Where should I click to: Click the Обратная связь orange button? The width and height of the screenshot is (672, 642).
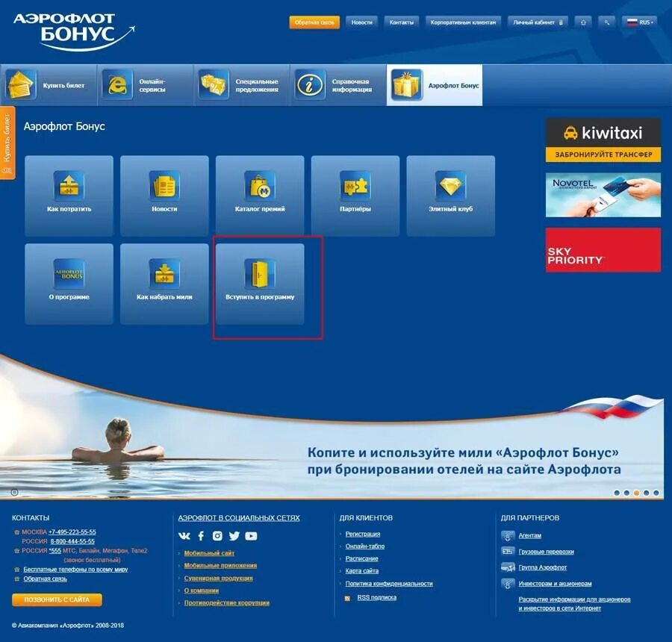pyautogui.click(x=314, y=22)
